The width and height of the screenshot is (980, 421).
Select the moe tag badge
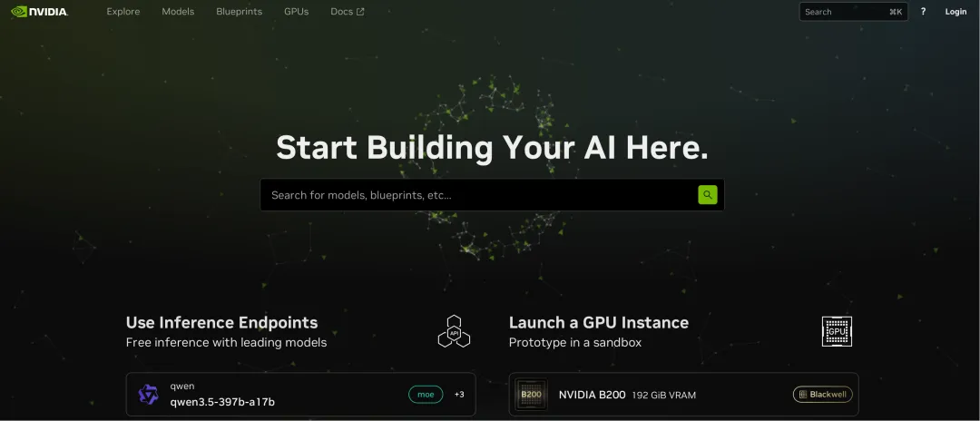click(426, 394)
